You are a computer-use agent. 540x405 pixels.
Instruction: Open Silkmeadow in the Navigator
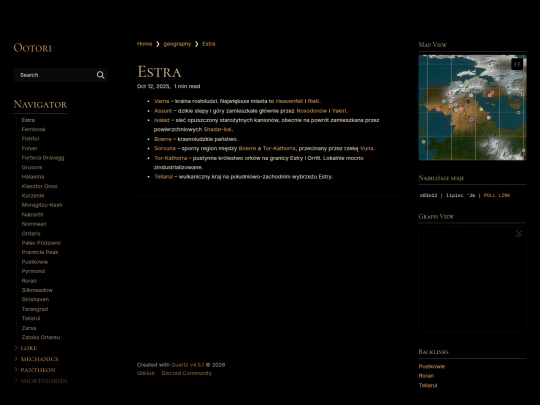37,290
